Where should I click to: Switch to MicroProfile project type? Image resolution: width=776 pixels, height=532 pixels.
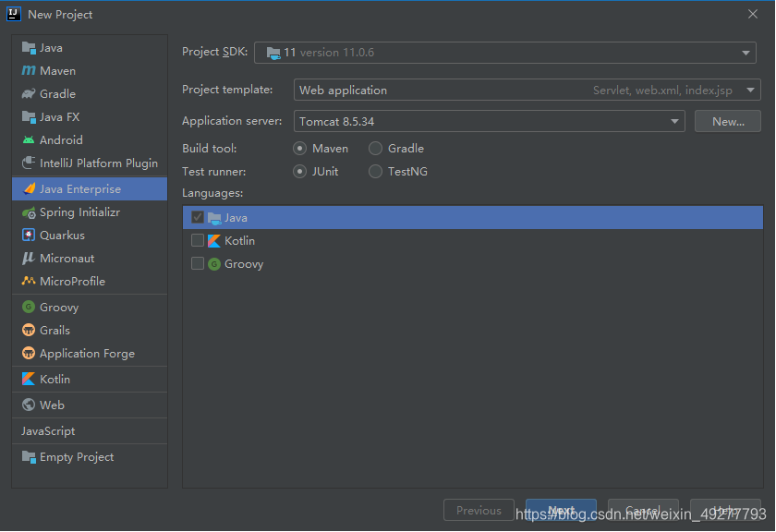coord(90,281)
